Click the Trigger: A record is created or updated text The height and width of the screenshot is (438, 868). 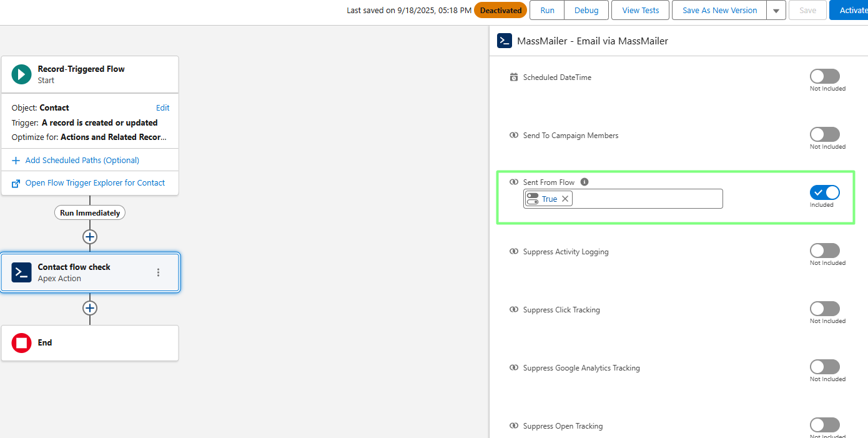pyautogui.click(x=84, y=122)
